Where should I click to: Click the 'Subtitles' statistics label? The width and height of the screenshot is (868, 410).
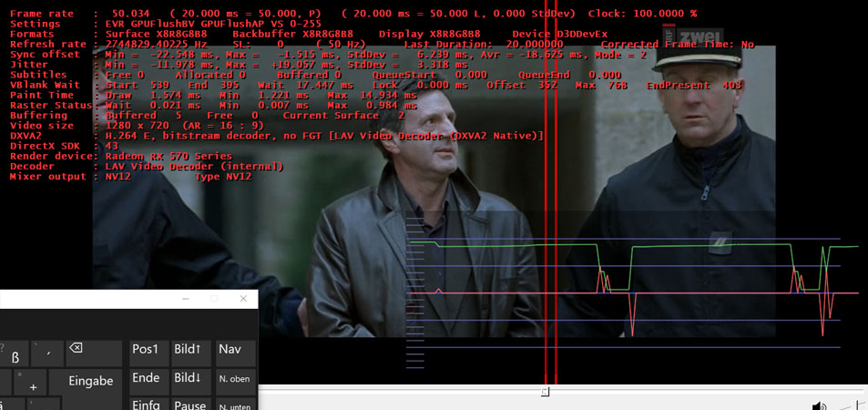(x=38, y=75)
